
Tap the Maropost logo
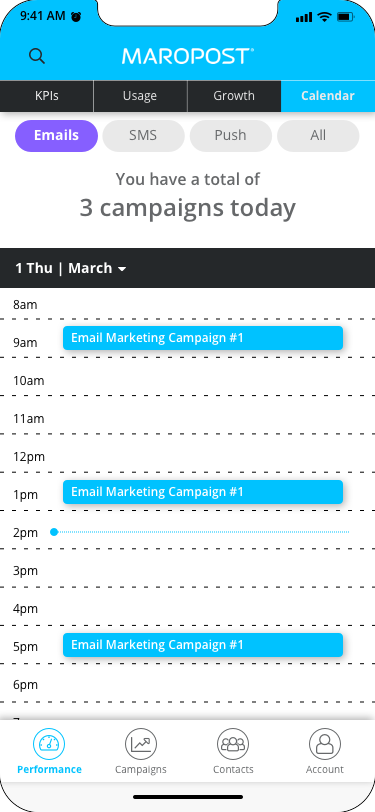tap(188, 56)
